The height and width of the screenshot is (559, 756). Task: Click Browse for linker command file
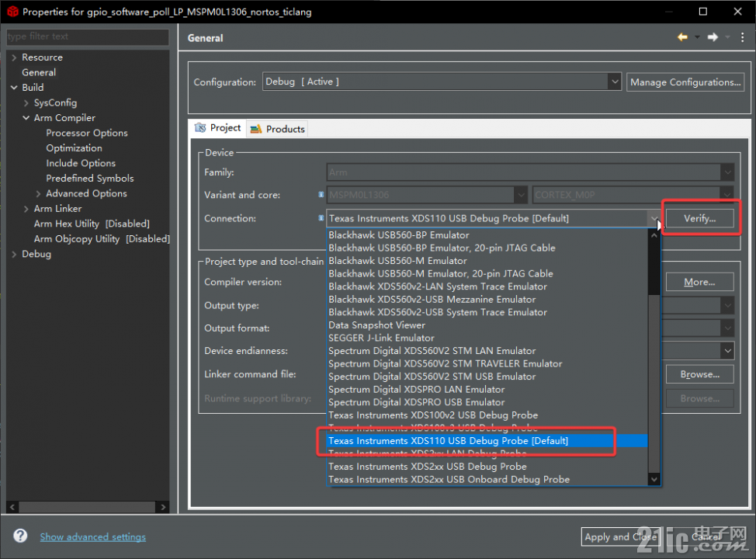[699, 374]
